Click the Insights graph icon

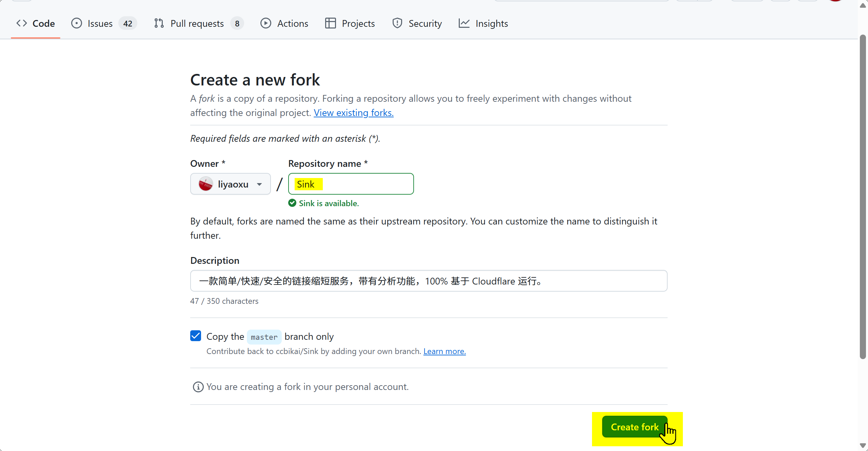464,23
